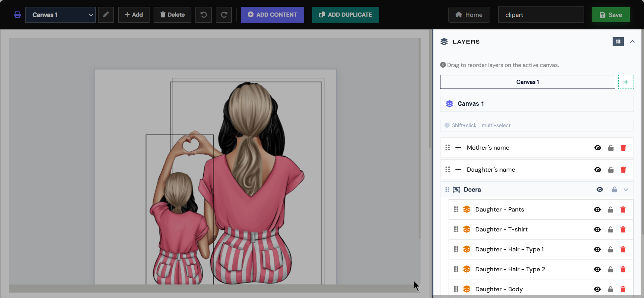Click the Daughter - T-shirt stack icon
This screenshot has height=298, width=644.
(x=467, y=229)
